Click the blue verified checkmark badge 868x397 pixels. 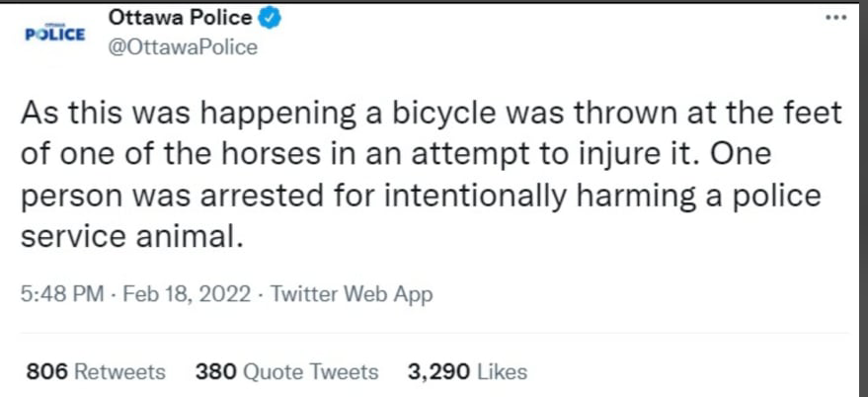271,19
